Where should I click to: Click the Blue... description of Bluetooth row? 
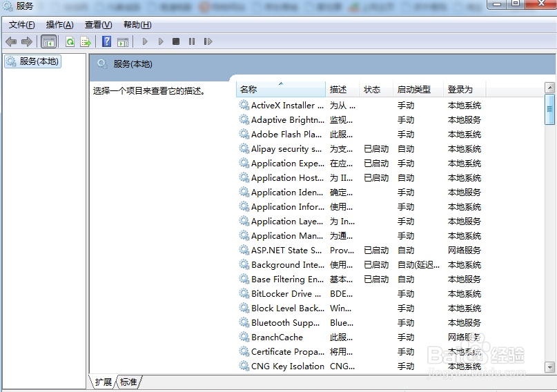click(x=342, y=323)
